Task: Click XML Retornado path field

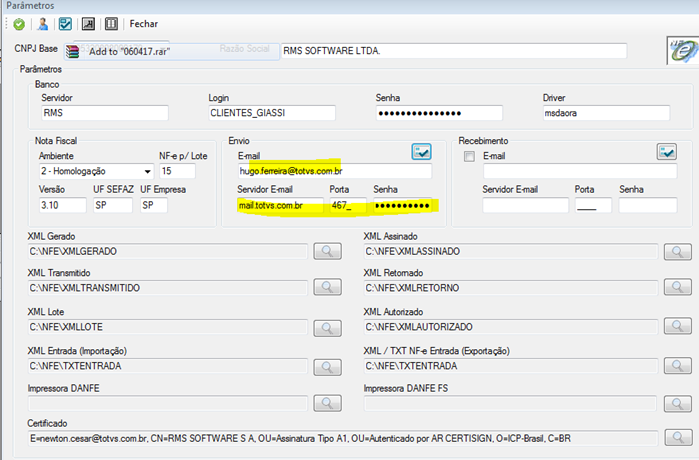Action: (x=511, y=288)
